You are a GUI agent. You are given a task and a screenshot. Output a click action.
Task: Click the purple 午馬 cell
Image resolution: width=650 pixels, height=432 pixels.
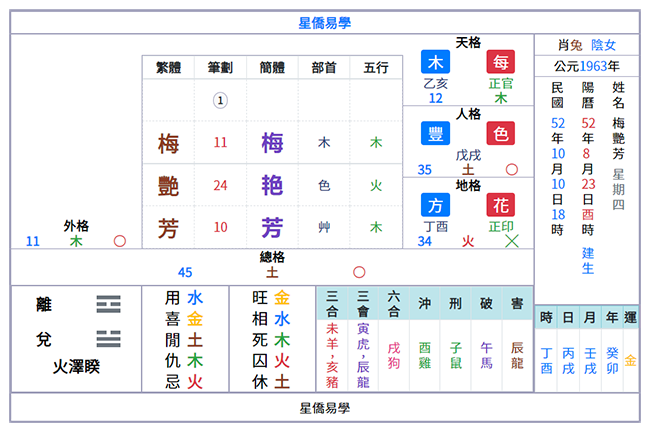click(486, 355)
